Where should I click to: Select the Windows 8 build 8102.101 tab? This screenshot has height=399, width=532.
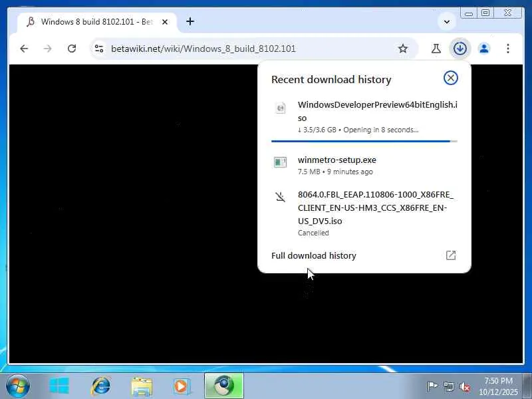(96, 22)
